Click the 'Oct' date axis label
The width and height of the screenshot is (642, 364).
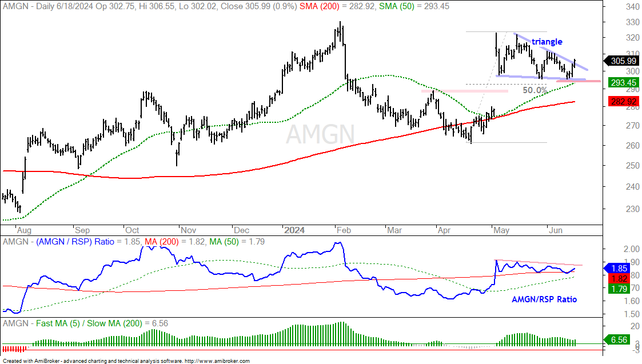point(132,230)
